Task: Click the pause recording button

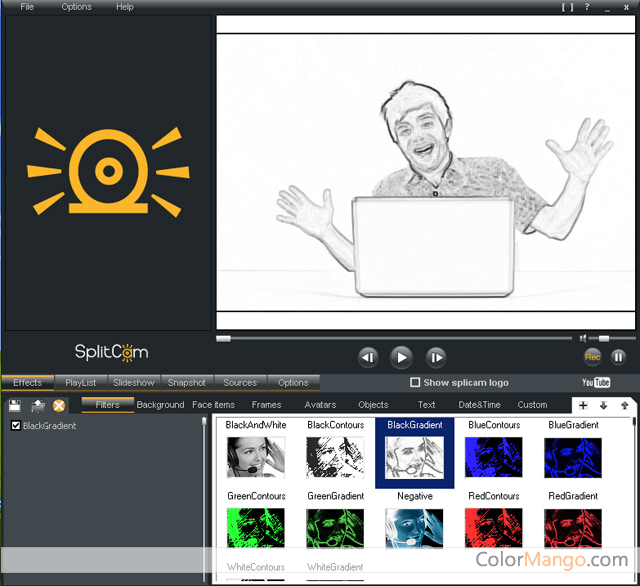Action: pos(618,356)
